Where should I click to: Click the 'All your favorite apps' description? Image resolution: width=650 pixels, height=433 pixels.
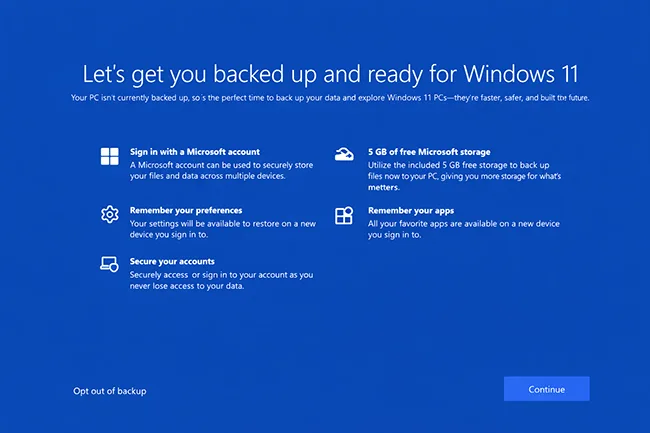pos(463,229)
